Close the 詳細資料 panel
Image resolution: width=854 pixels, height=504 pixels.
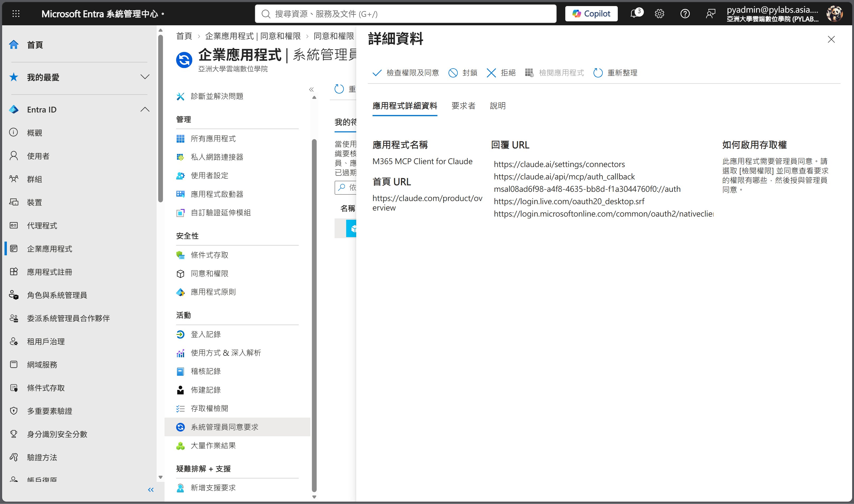coord(831,40)
